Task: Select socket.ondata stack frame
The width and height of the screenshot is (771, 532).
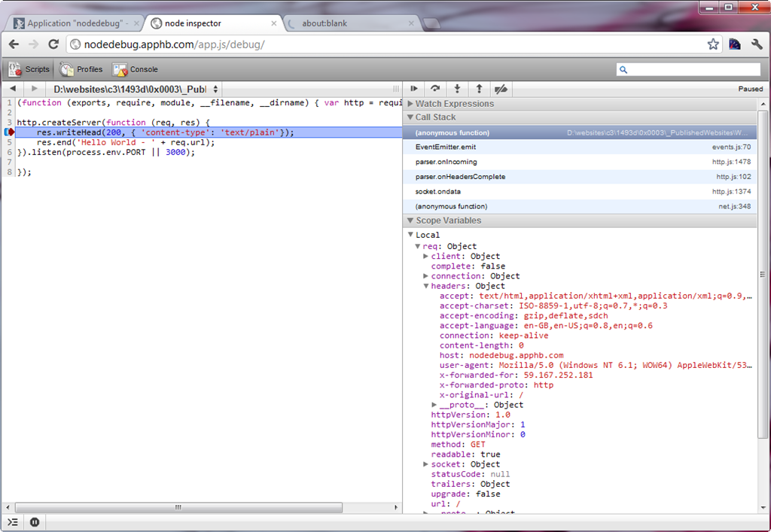Action: (579, 192)
